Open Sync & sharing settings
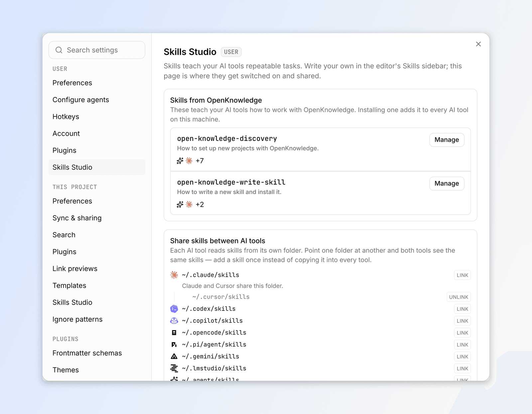Viewport: 532px width, 414px height. (x=97, y=218)
